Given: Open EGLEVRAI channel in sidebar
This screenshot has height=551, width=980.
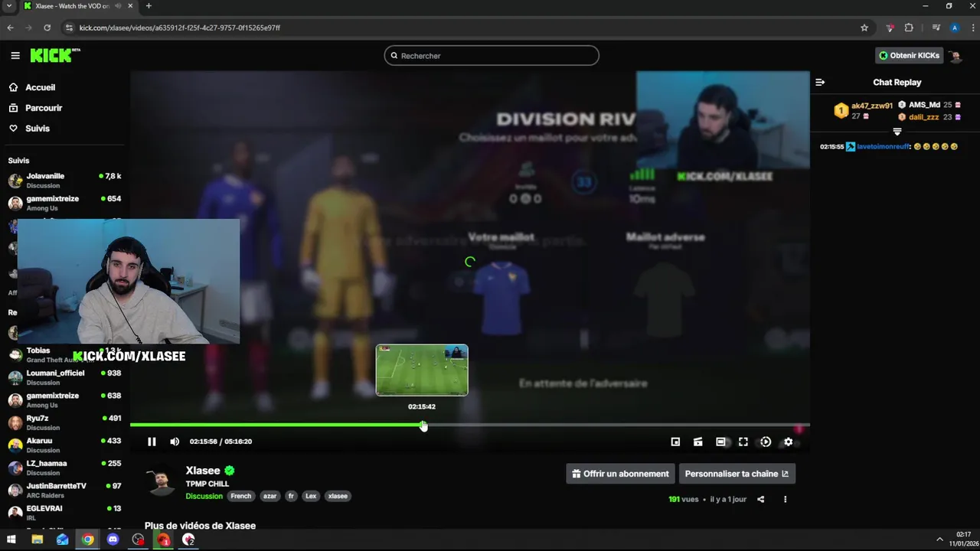Looking at the screenshot, I should click(x=65, y=513).
